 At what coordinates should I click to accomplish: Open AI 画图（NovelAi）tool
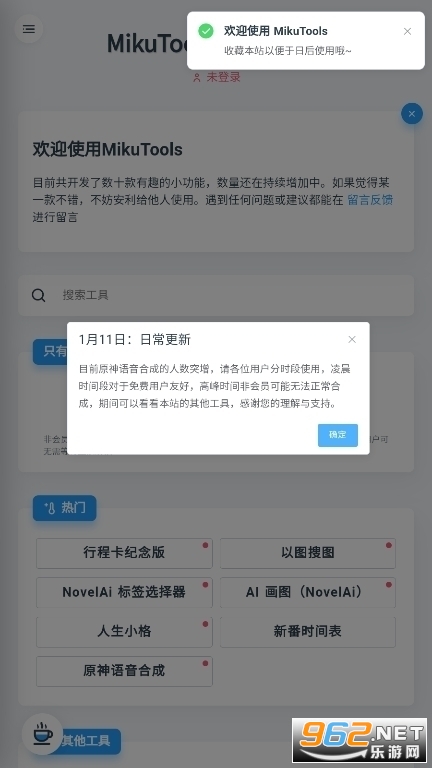(308, 592)
